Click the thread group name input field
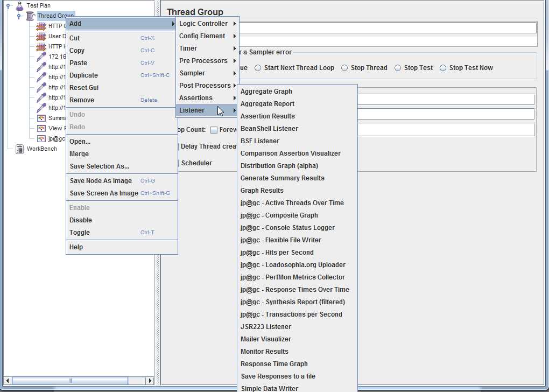The image size is (549, 392). click(x=388, y=27)
